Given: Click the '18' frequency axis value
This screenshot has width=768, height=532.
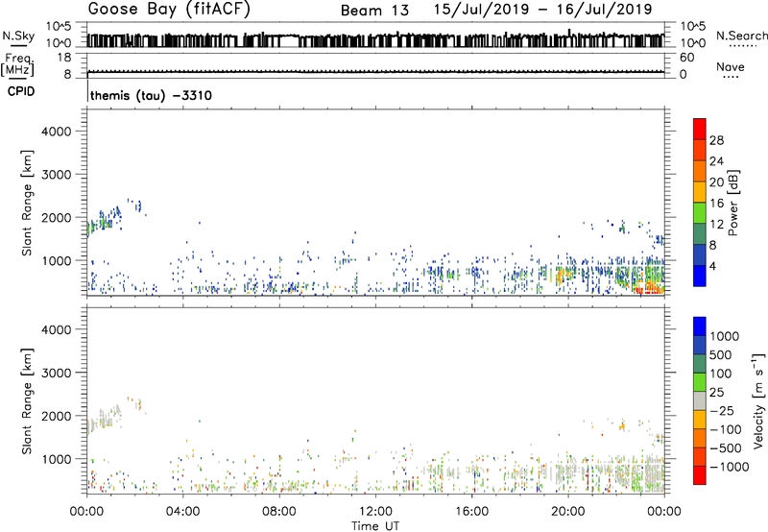Looking at the screenshot, I should coord(64,58).
